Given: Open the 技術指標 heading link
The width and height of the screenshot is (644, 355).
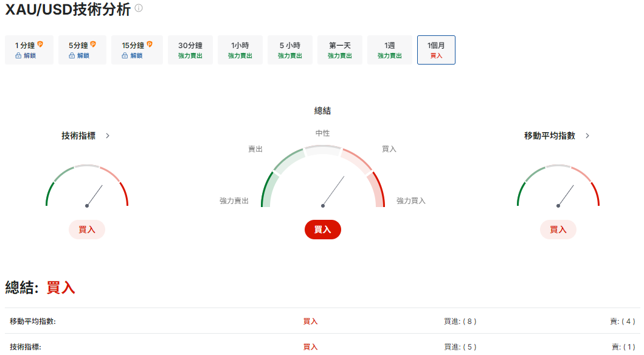Looking at the screenshot, I should point(78,136).
